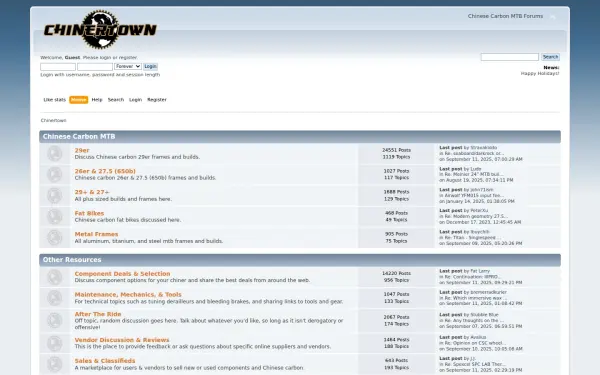
Task: Click the username input field
Action: coord(58,67)
